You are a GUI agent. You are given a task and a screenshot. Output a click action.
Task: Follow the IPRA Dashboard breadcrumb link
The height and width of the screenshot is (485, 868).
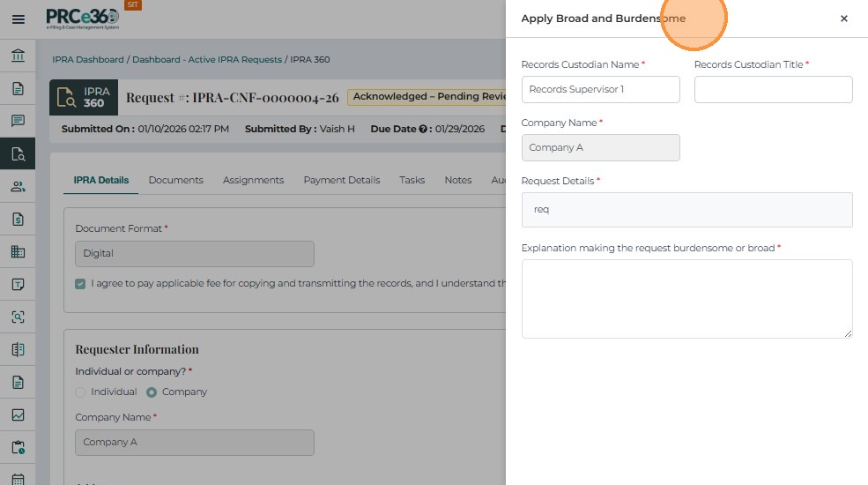[87, 60]
